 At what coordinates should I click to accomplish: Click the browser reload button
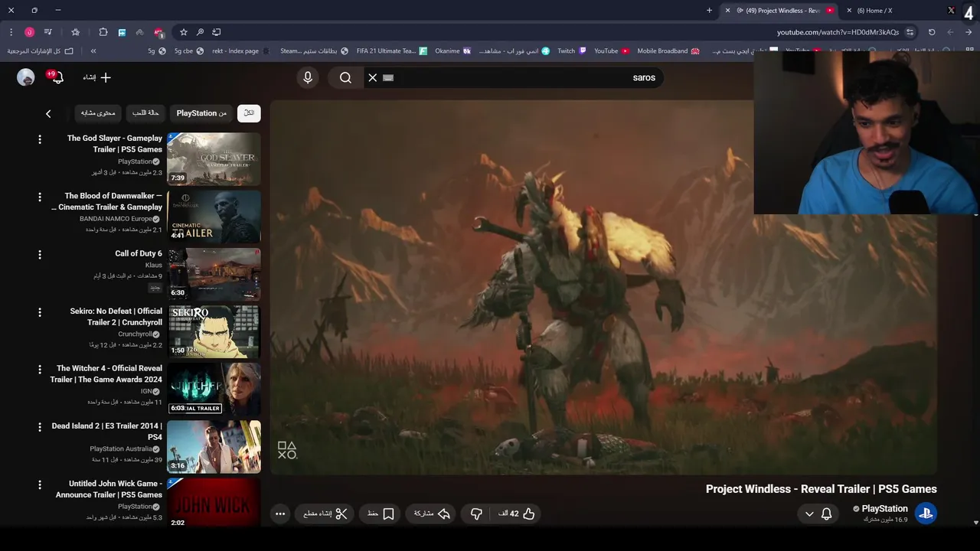tap(932, 32)
